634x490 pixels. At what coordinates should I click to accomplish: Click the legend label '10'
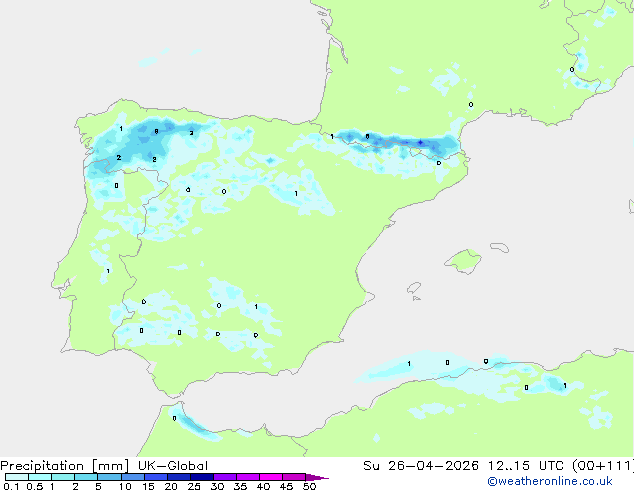pyautogui.click(x=125, y=486)
